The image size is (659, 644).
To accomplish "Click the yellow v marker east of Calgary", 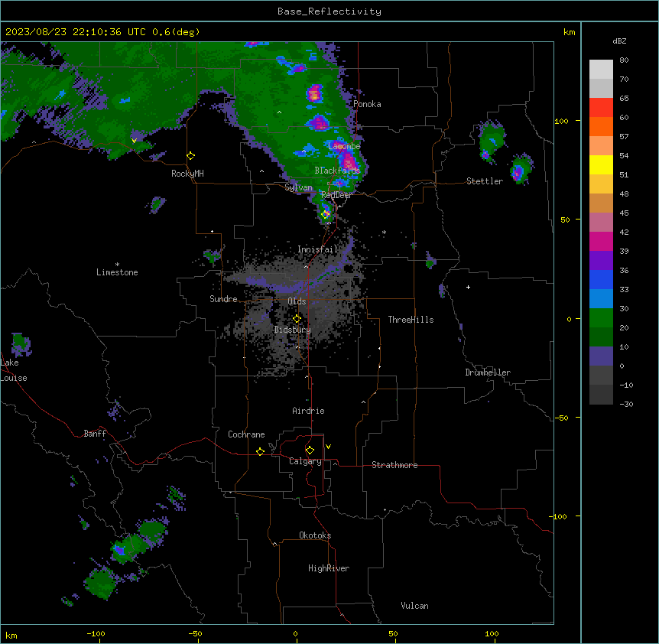I will click(328, 447).
